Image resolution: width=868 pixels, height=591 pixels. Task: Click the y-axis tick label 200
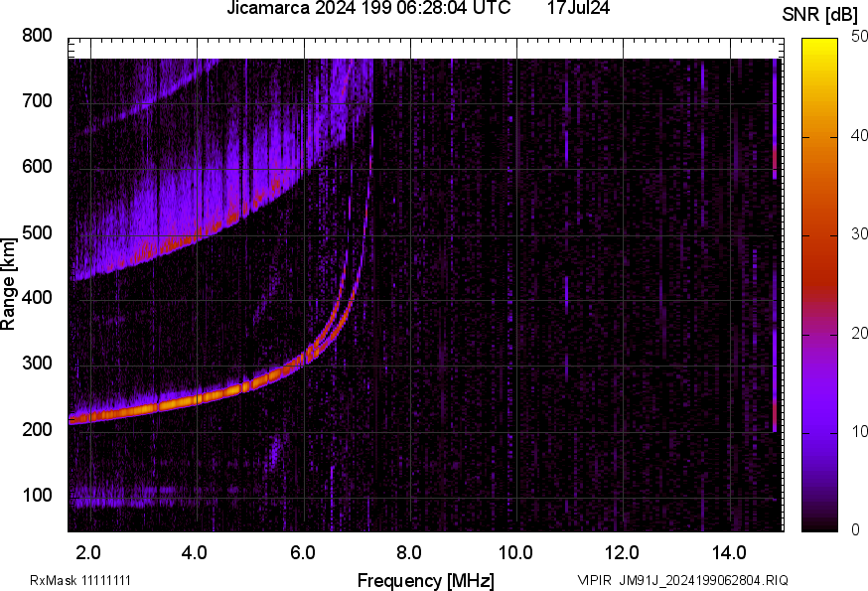(x=37, y=429)
